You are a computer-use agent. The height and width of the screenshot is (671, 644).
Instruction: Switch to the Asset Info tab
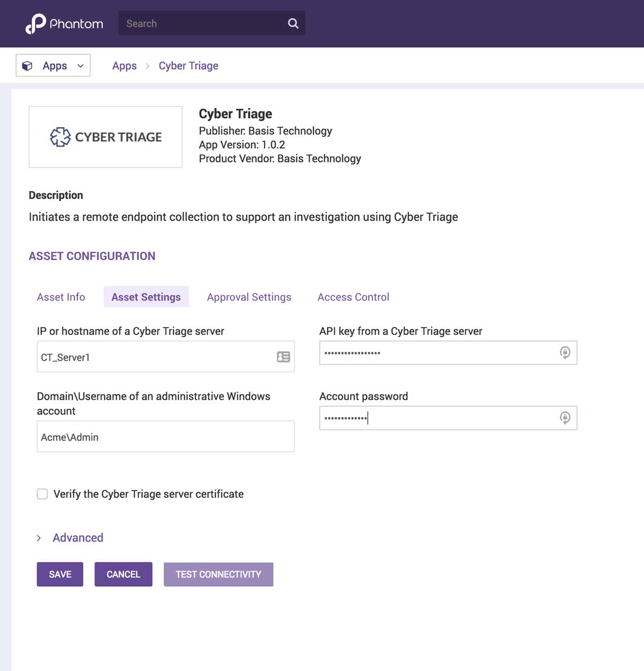click(x=61, y=297)
